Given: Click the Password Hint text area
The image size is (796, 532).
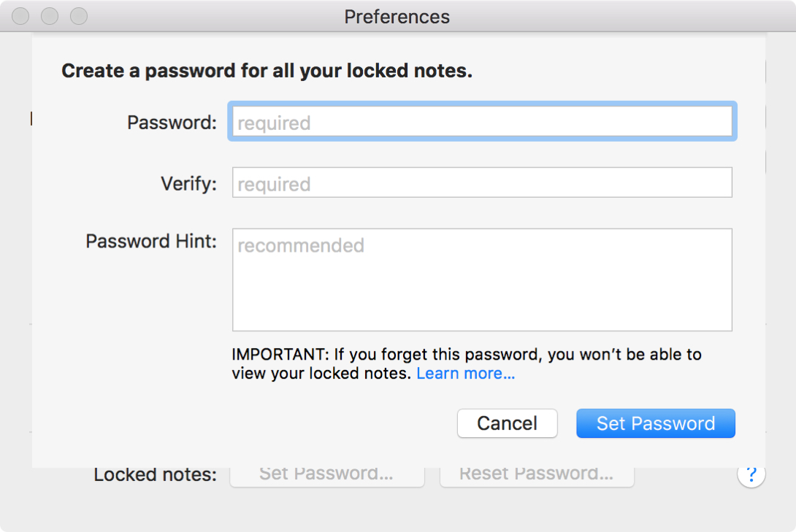Looking at the screenshot, I should pos(482,280).
